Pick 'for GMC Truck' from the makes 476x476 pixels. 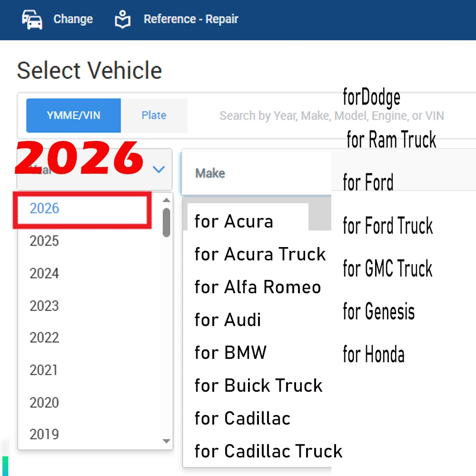387,268
